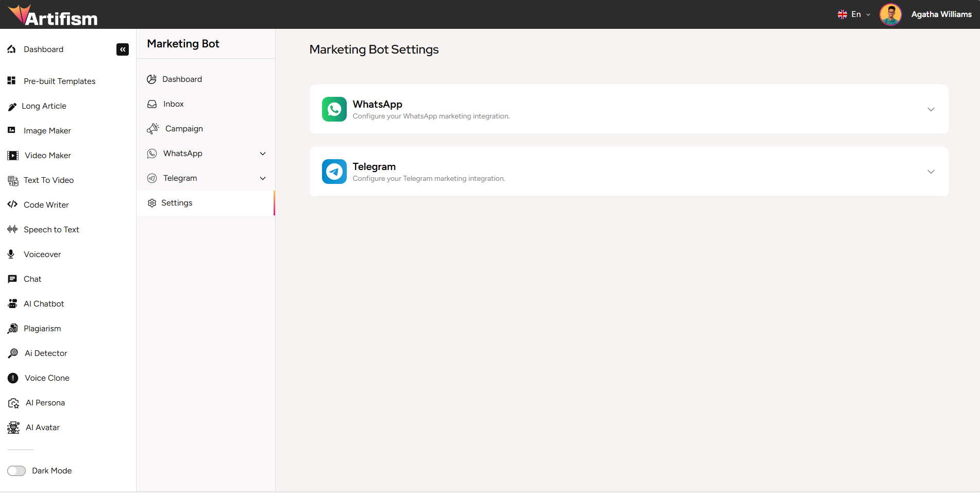Viewport: 980px width, 493px height.
Task: Open the Video Maker tool
Action: pyautogui.click(x=47, y=155)
